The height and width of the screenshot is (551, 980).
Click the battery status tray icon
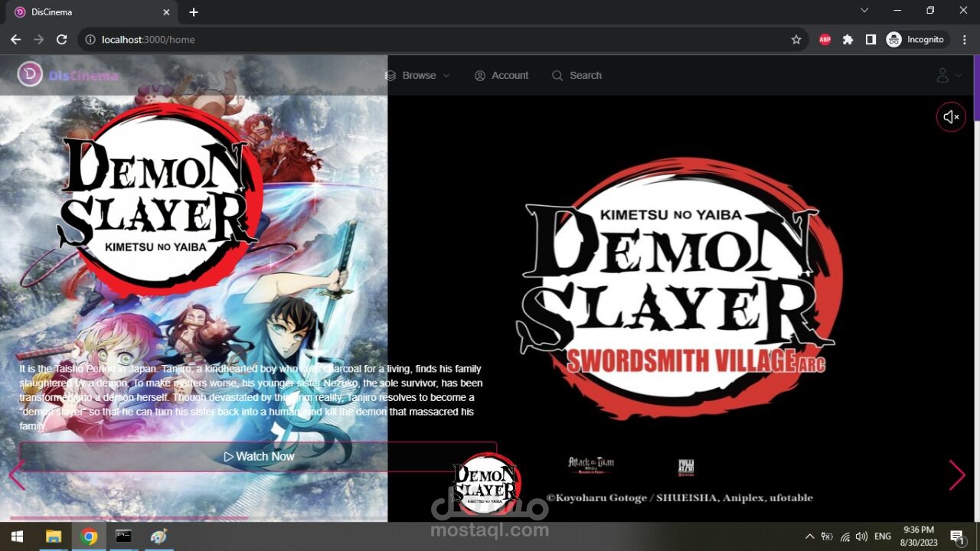[x=827, y=536]
